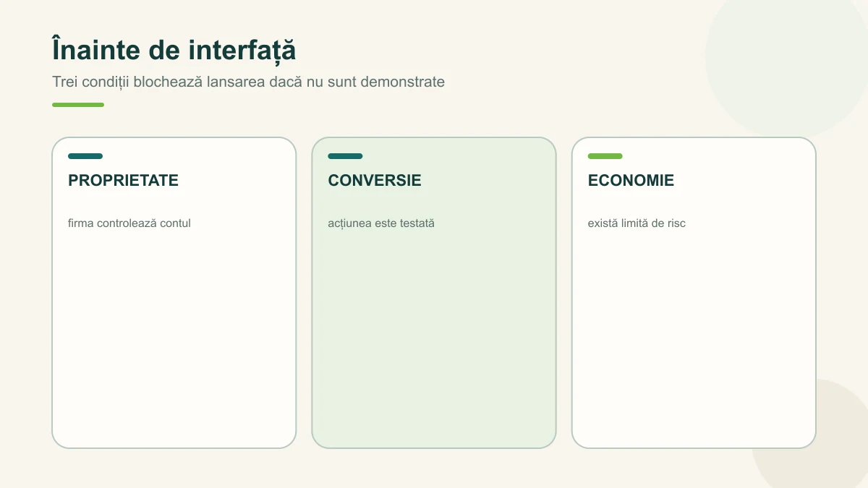
Task: Click the teal accent bar above CONVERSIE
Action: pyautogui.click(x=345, y=156)
